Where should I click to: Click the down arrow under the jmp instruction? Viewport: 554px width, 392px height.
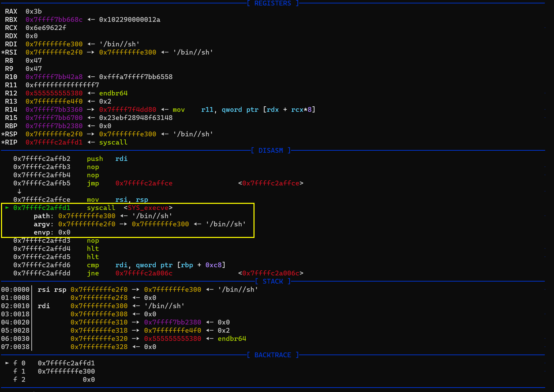[19, 191]
